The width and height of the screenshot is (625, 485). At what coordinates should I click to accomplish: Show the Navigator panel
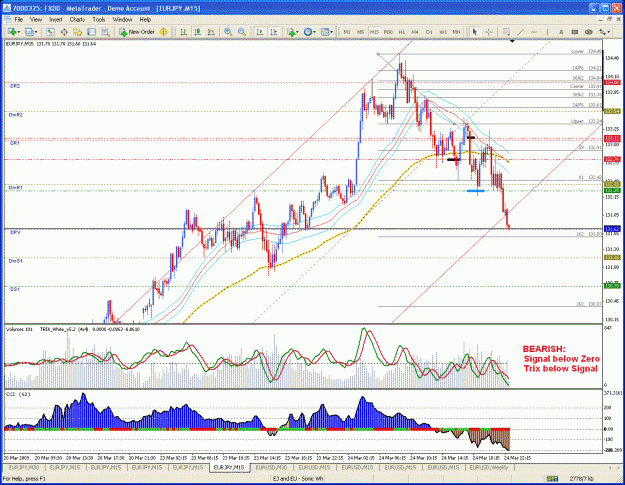(77, 32)
